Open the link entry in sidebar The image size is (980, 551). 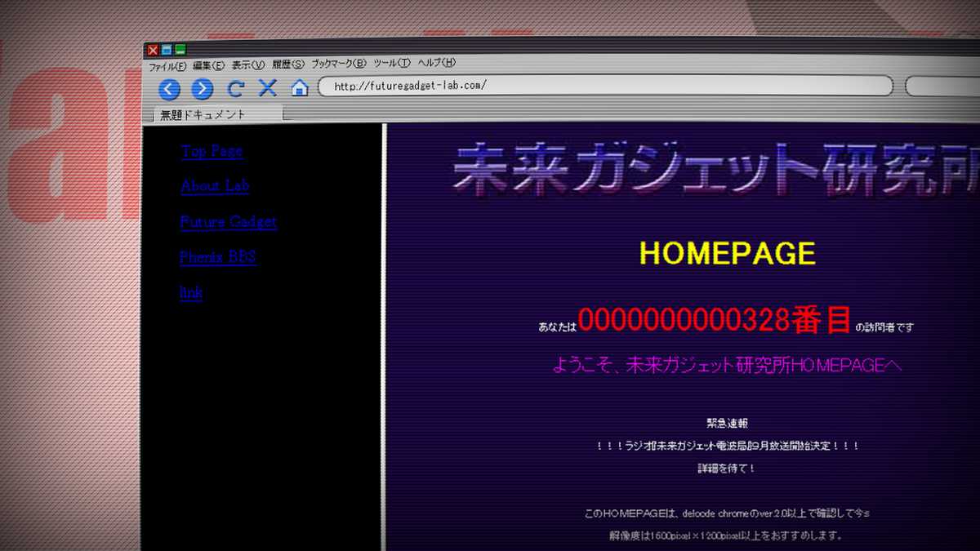click(191, 292)
